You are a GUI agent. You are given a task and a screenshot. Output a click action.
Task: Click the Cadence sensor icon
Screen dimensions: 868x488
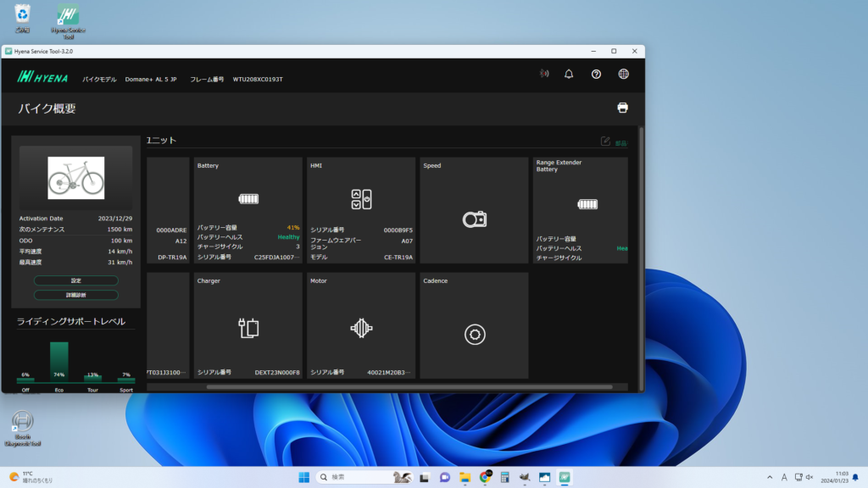click(475, 334)
